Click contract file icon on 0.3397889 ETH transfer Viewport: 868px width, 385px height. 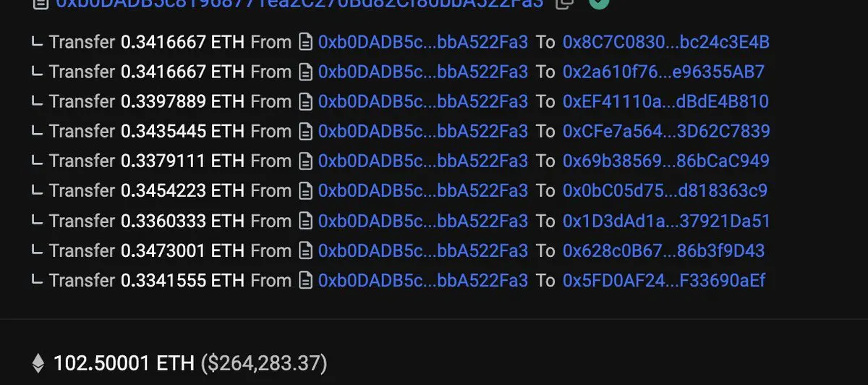coord(305,101)
